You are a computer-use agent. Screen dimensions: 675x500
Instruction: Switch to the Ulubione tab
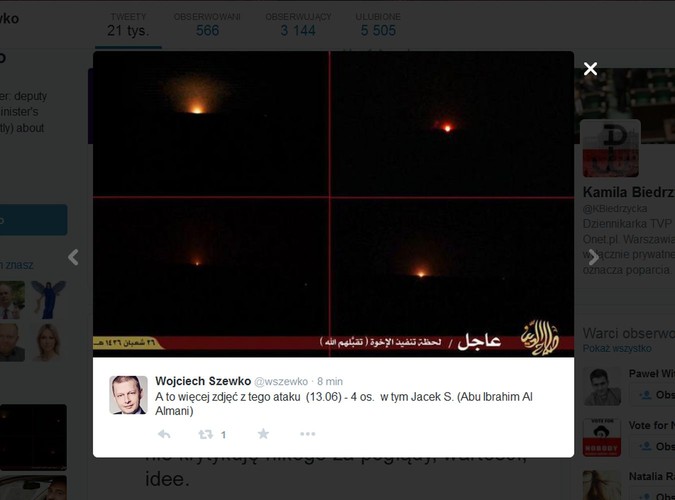[378, 26]
